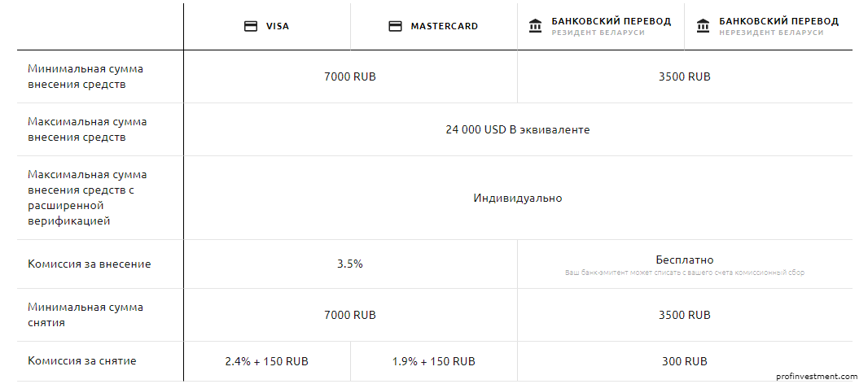This screenshot has height=384, width=868.
Task: Click the bank-issuer commission note text
Action: [685, 273]
